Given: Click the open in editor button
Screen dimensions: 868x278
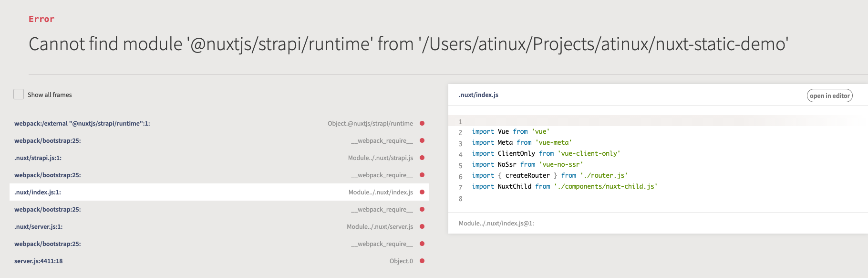Looking at the screenshot, I should 829,96.
